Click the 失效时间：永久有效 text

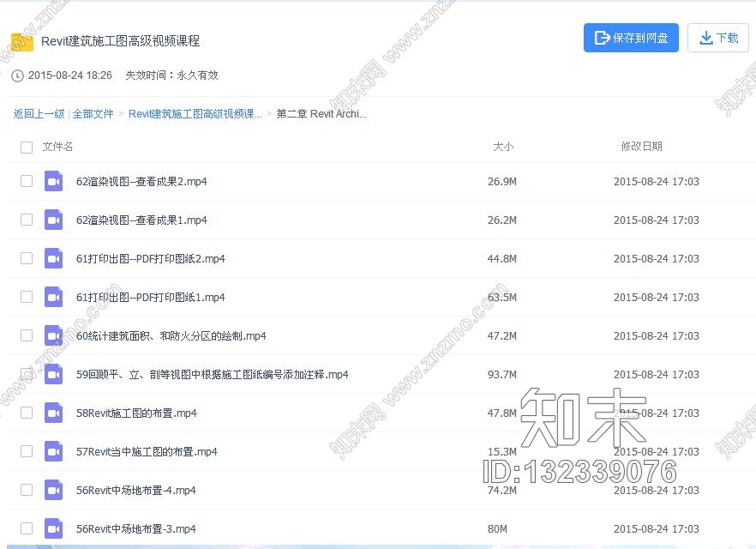[171, 75]
